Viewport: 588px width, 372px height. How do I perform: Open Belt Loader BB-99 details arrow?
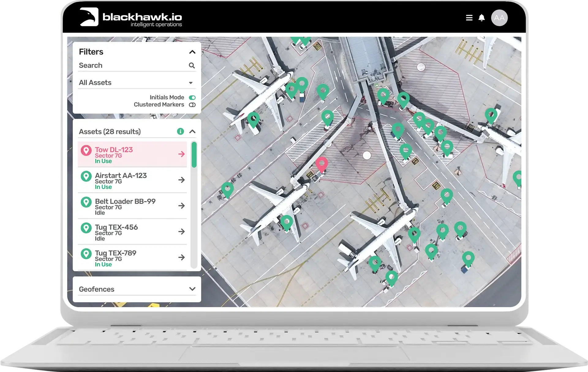pos(181,206)
